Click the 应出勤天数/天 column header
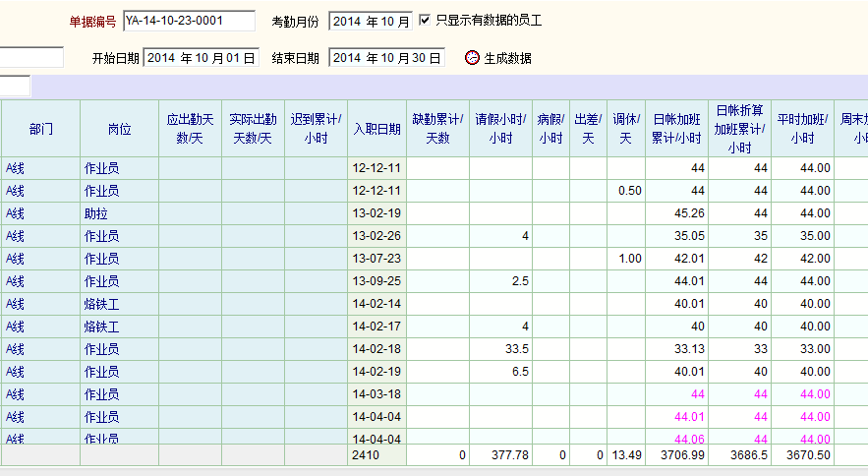 (x=190, y=129)
